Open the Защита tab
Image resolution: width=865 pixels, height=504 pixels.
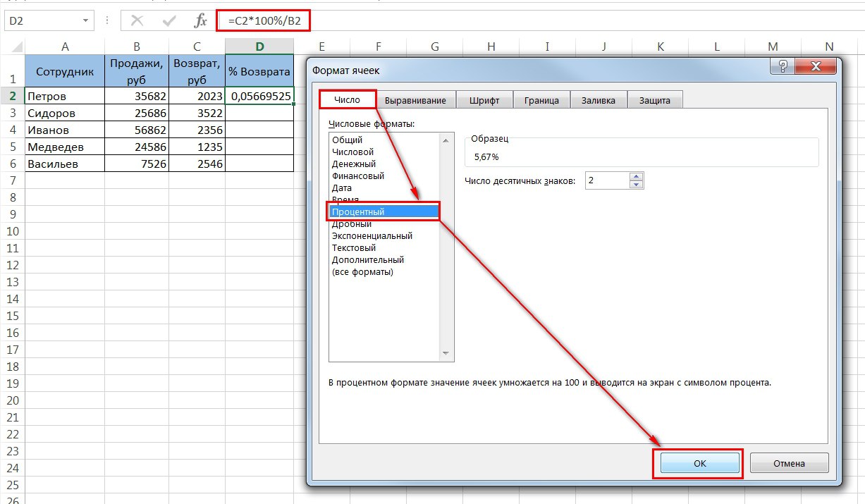coord(655,100)
